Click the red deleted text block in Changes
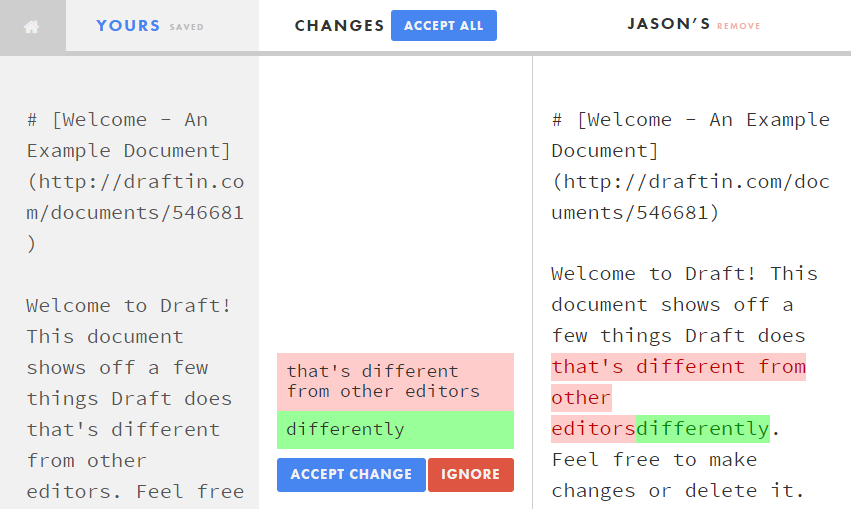 395,382
